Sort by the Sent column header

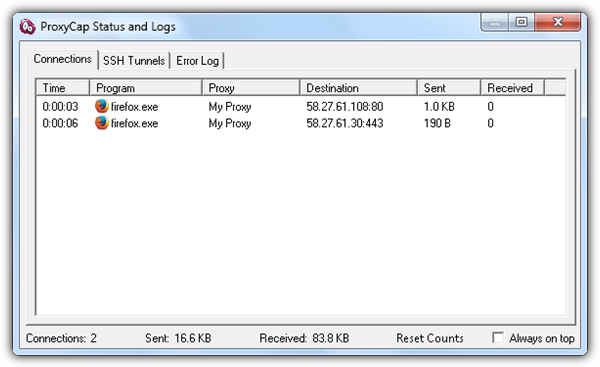(449, 88)
